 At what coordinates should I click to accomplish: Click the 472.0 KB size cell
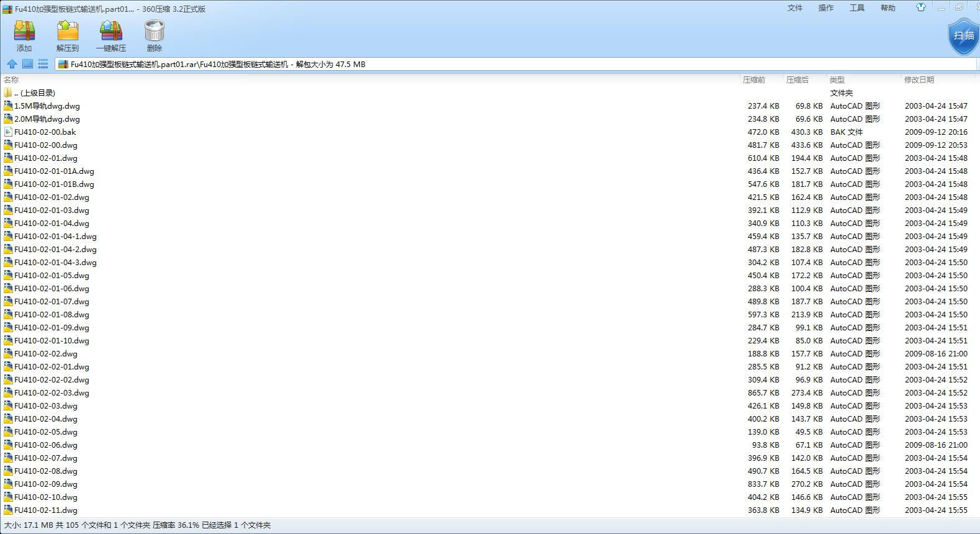click(763, 132)
